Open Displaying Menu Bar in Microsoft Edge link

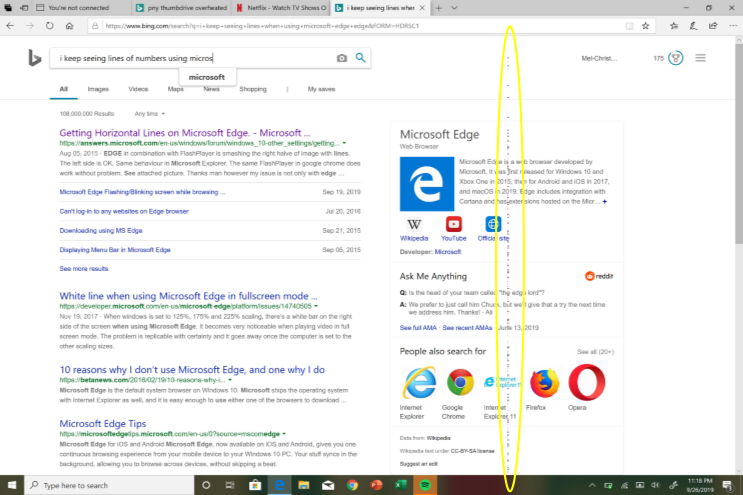[x=115, y=250]
